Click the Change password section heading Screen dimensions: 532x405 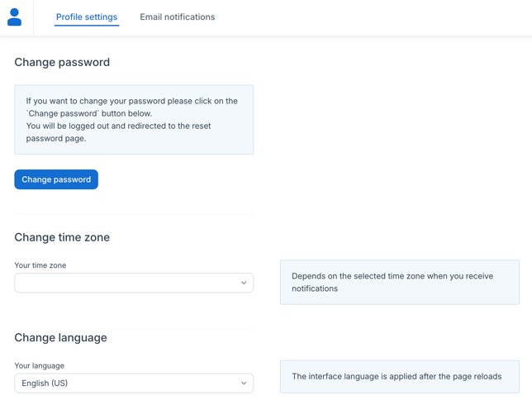pos(62,63)
